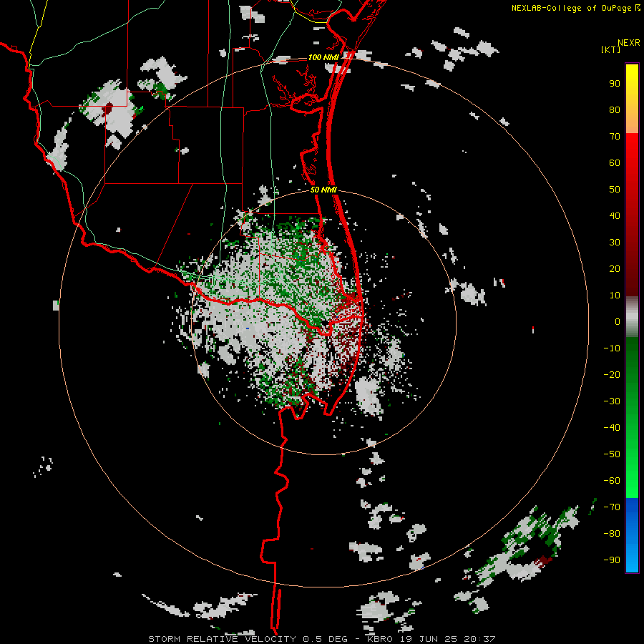
Task: Click the NEXR label above the scale
Action: (x=629, y=43)
